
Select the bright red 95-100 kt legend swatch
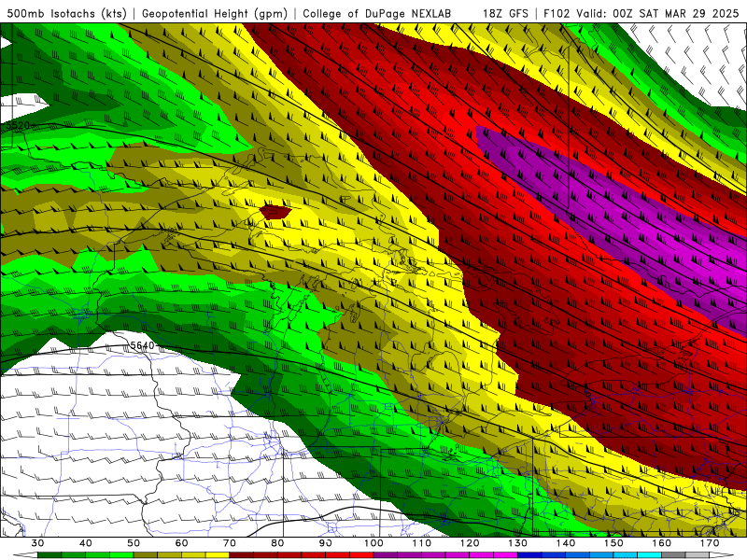361,555
